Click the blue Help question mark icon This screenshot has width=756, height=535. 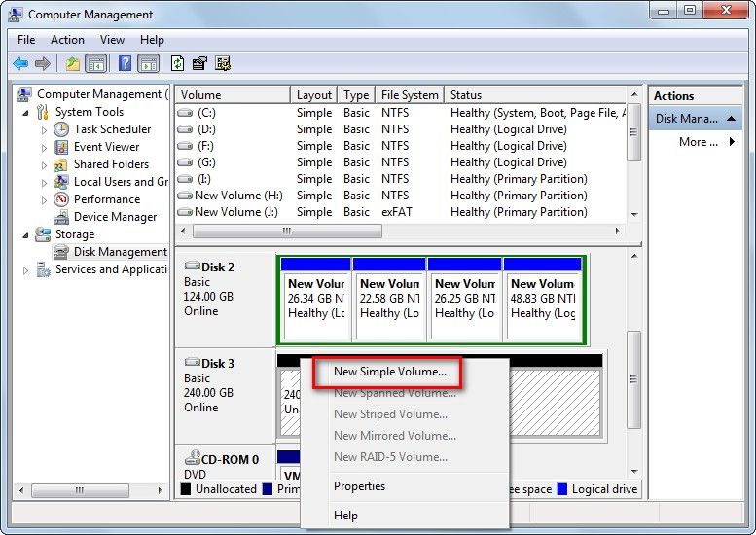coord(125,63)
